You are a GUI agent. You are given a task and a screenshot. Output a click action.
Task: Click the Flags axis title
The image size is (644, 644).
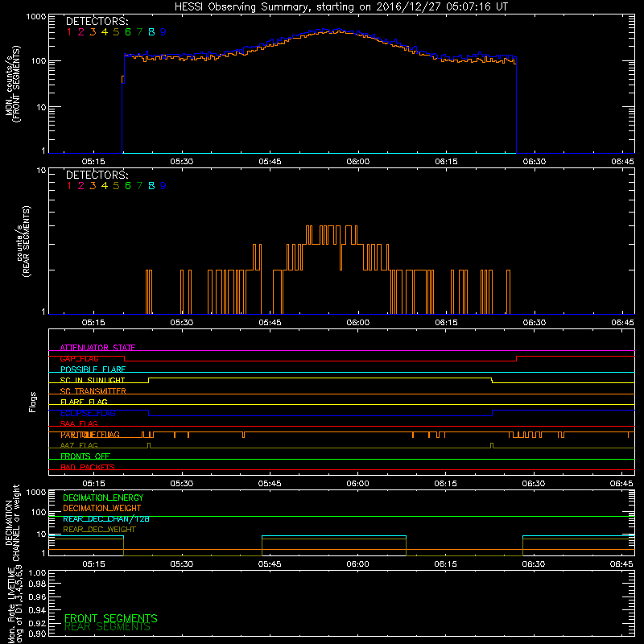33,402
